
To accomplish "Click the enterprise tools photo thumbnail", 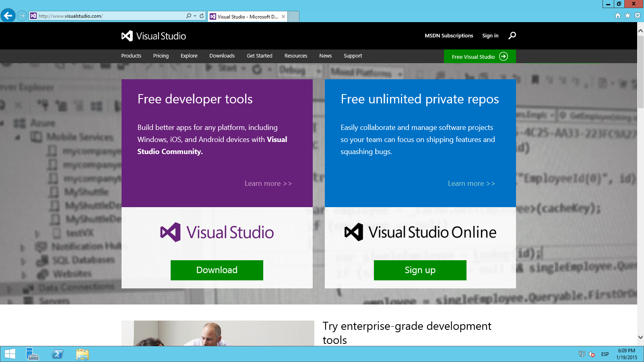I will 218,333.
